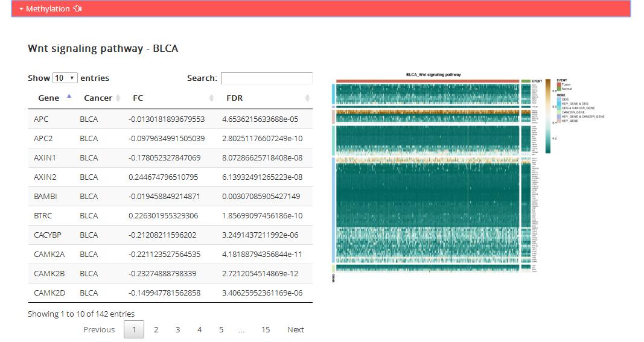Click the FDR column sort arrows
Image resolution: width=644 pixels, height=342 pixels.
[x=307, y=98]
